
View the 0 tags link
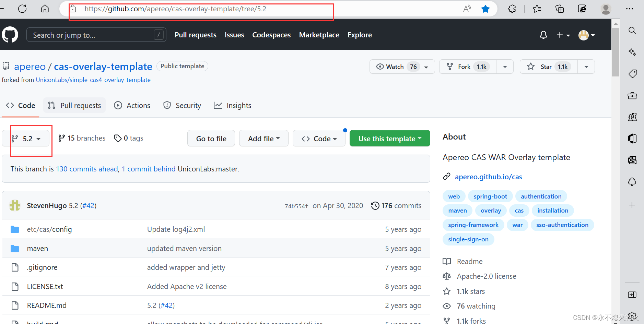129,138
